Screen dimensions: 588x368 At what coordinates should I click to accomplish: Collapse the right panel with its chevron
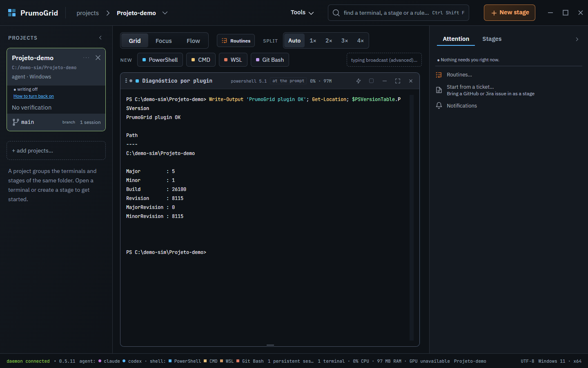pos(577,39)
